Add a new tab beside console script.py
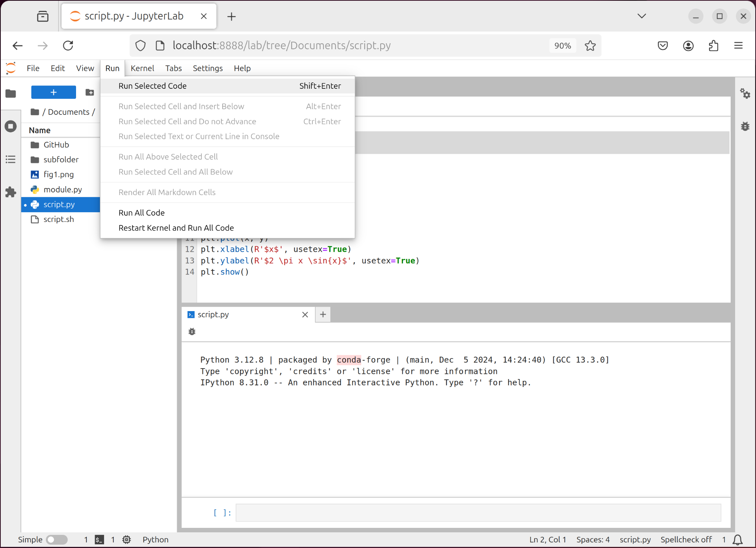 coord(323,314)
